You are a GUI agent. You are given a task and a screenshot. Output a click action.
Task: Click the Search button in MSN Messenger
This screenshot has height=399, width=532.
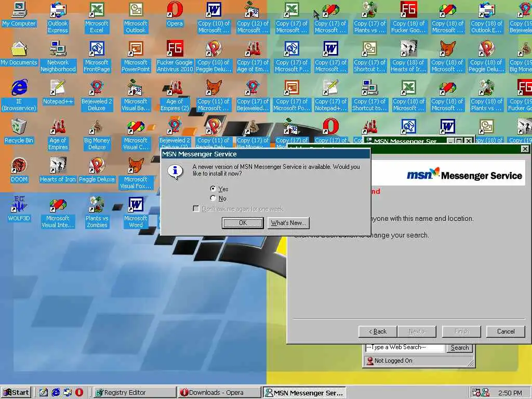(x=460, y=348)
